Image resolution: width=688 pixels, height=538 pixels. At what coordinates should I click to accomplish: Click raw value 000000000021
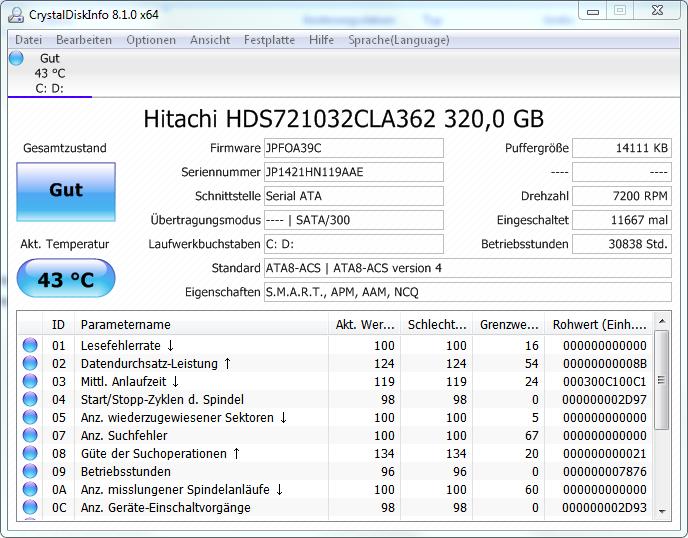coord(605,453)
